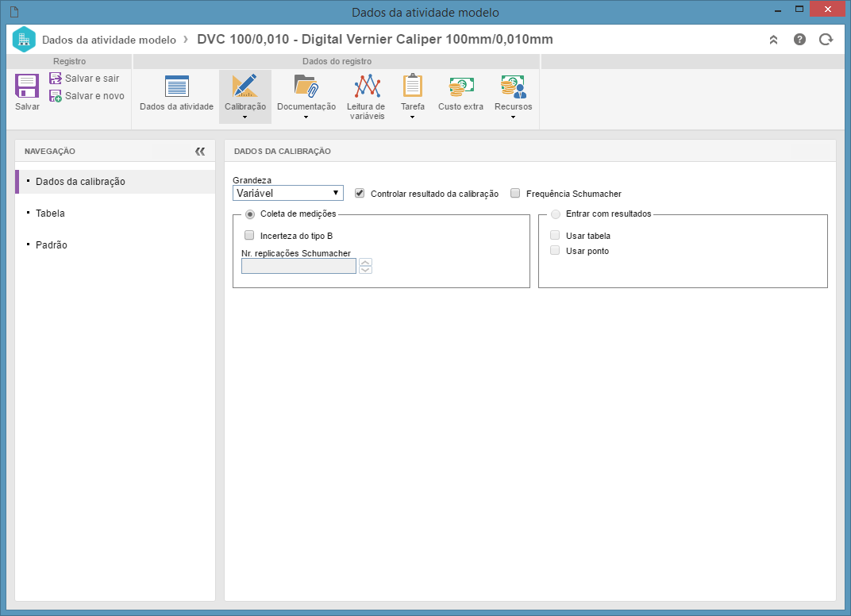Viewport: 851px width, 616px height.
Task: Increase Nr. replicações Schumacher stepper value
Action: (x=366, y=262)
